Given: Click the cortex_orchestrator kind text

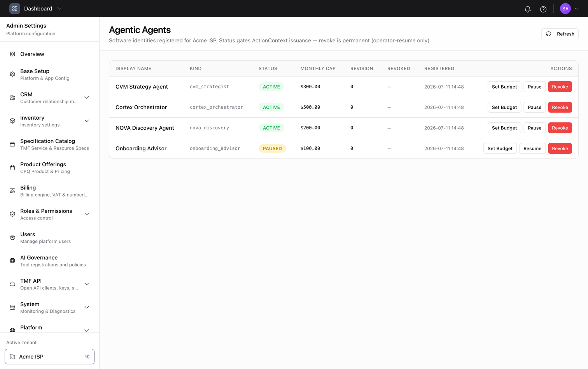Looking at the screenshot, I should pos(216,107).
